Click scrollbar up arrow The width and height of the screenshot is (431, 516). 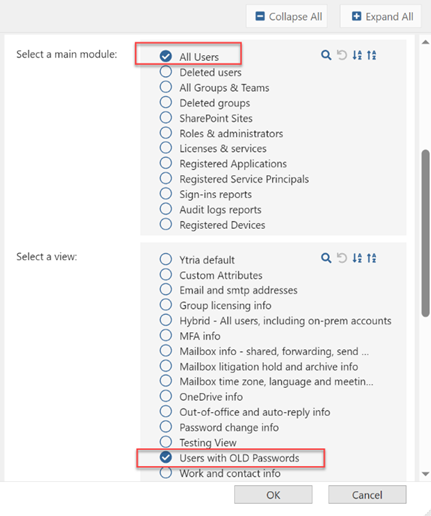[x=425, y=42]
